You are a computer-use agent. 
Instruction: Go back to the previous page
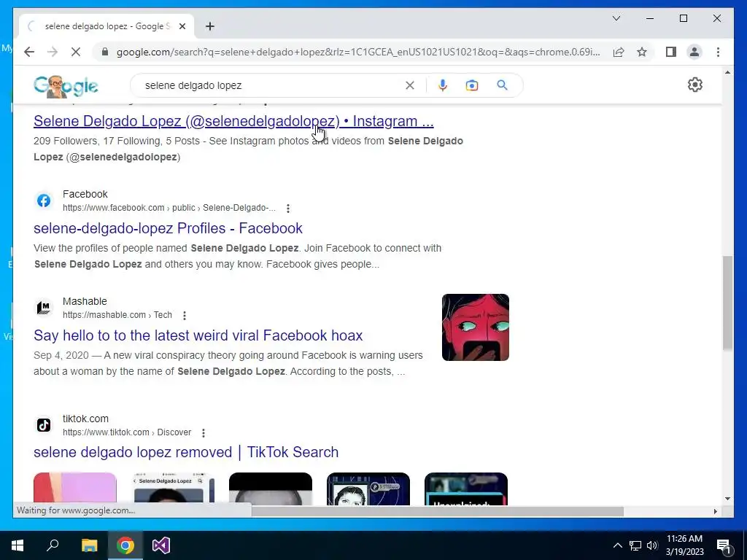pos(29,52)
